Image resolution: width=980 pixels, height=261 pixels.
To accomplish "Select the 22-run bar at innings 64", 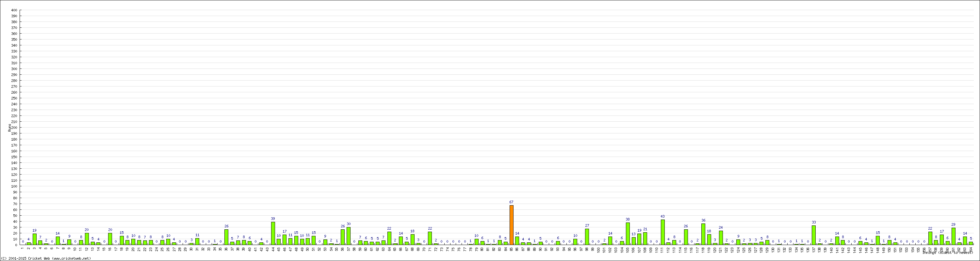I will [x=389, y=238].
